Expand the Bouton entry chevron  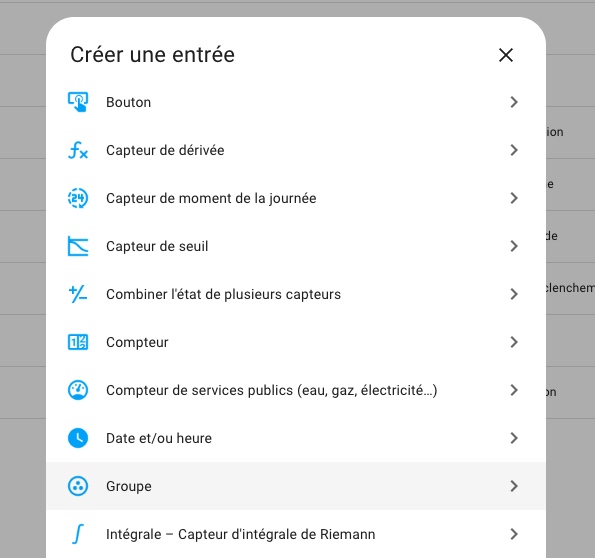[x=514, y=102]
